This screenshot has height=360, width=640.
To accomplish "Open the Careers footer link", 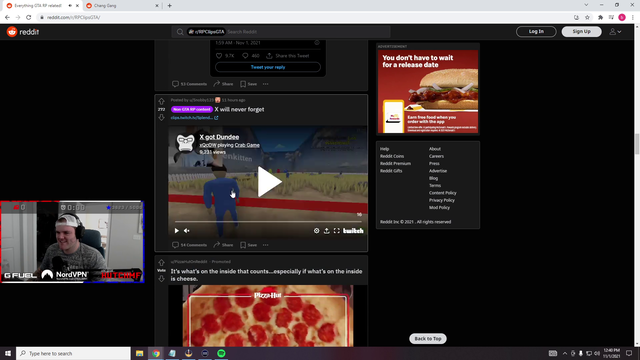I will [436, 156].
